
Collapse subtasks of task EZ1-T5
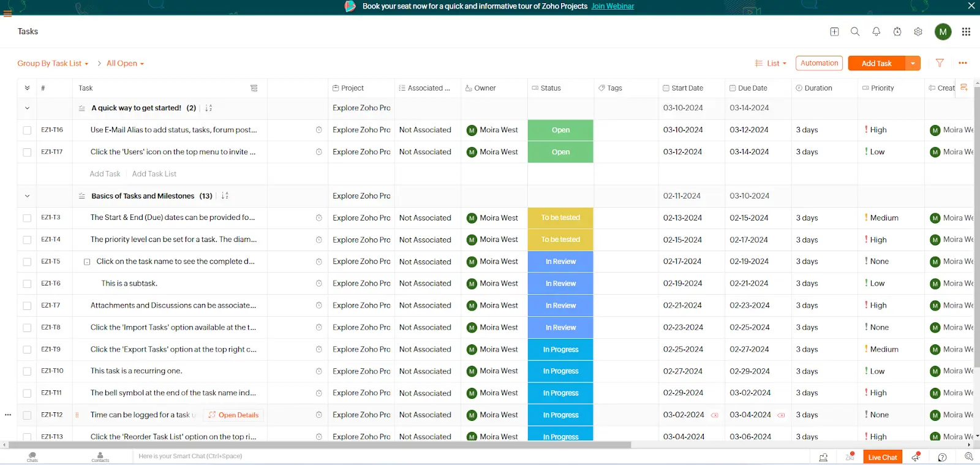tap(87, 262)
